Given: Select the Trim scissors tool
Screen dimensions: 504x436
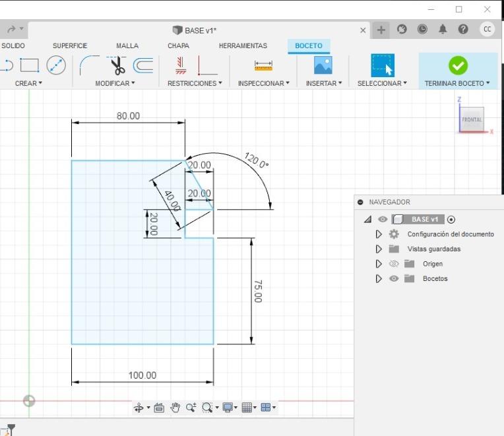Looking at the screenshot, I should pos(117,65).
